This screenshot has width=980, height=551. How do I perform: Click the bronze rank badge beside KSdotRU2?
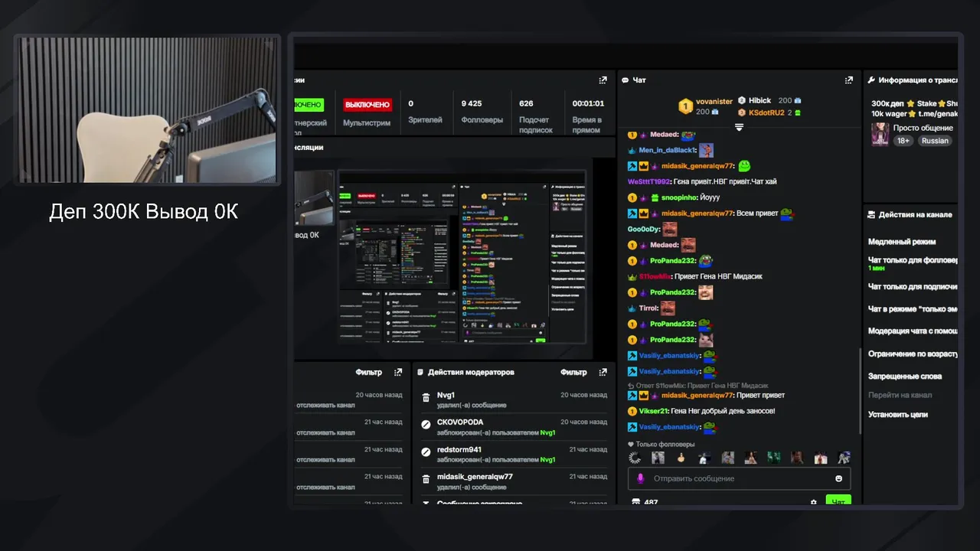pos(741,112)
